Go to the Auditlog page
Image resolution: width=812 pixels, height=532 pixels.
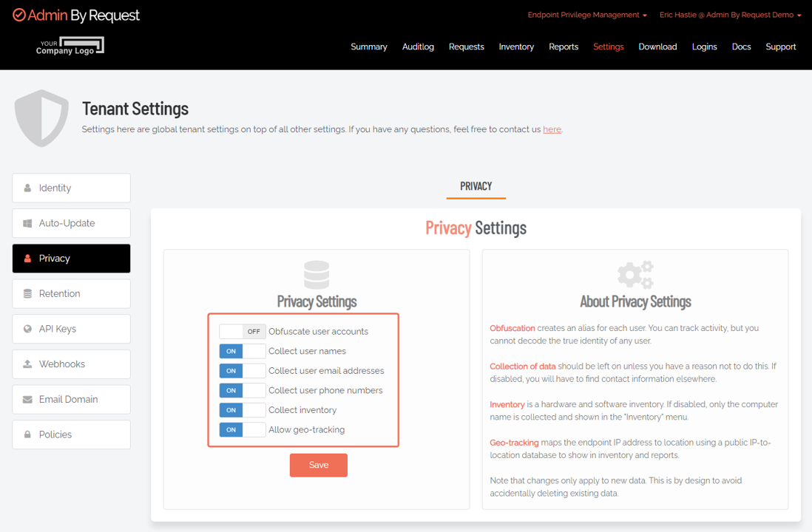(418, 47)
